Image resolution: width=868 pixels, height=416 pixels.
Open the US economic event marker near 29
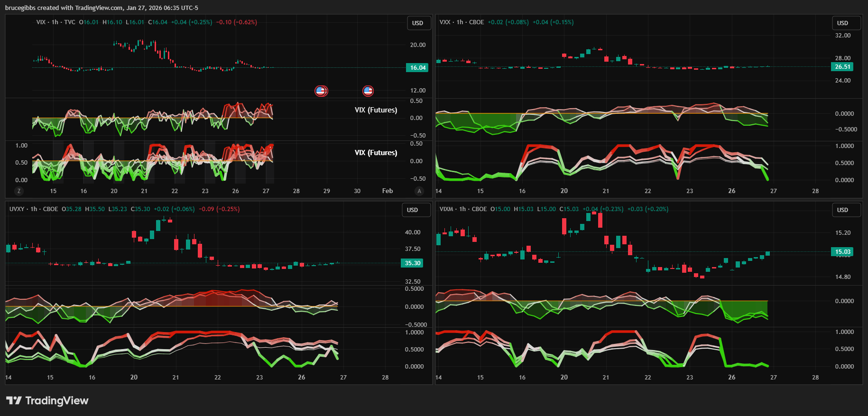(321, 91)
